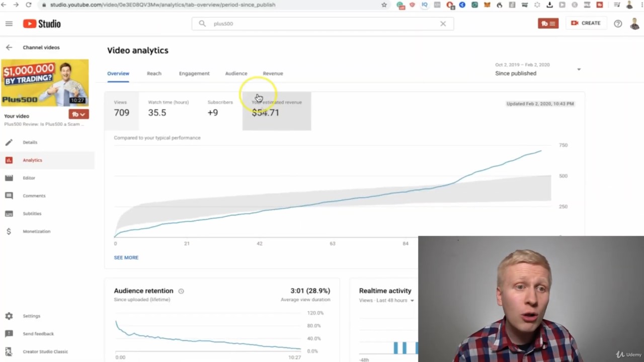644x362 pixels.
Task: Click the YouTube Studio logo
Action: coord(42,24)
